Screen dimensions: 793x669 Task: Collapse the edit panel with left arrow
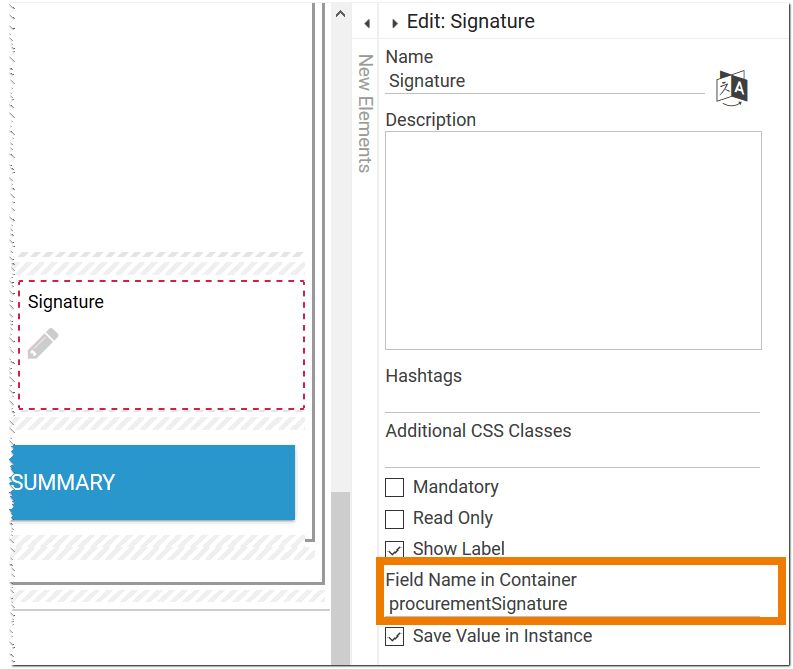pos(366,22)
